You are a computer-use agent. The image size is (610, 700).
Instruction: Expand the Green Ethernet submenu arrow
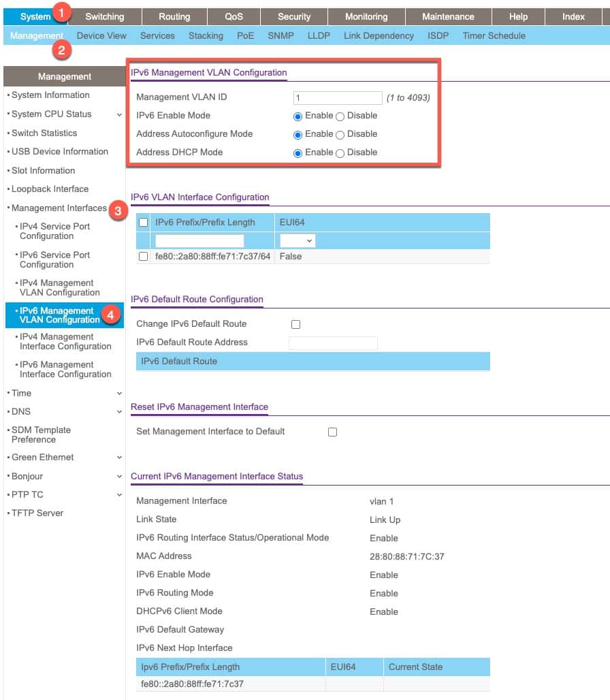(119, 458)
